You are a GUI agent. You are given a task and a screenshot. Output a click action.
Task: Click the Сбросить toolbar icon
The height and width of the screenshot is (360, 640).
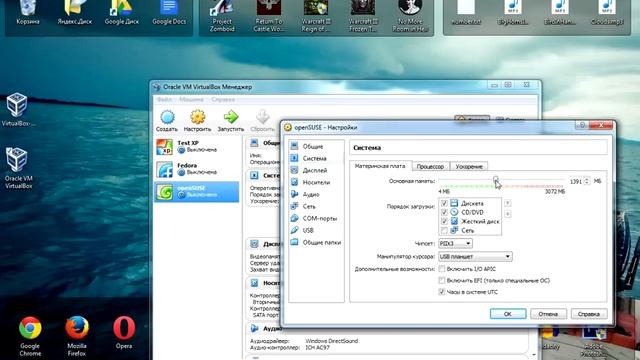pyautogui.click(x=262, y=121)
